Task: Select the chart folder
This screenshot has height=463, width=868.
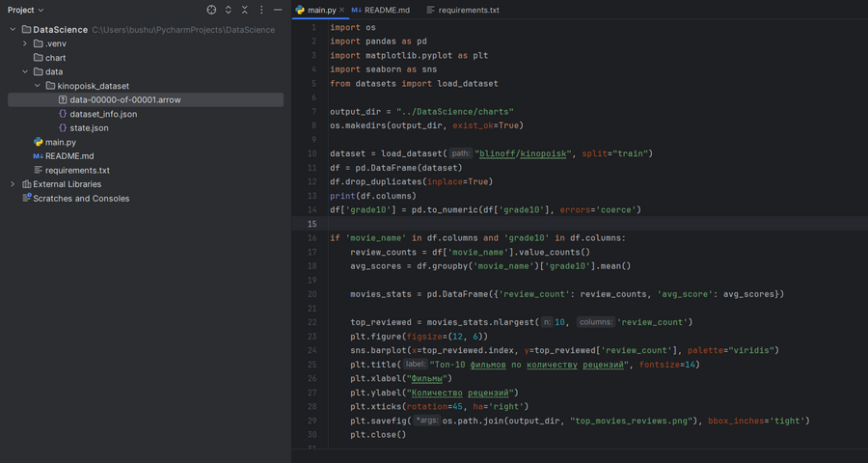Action: 55,58
